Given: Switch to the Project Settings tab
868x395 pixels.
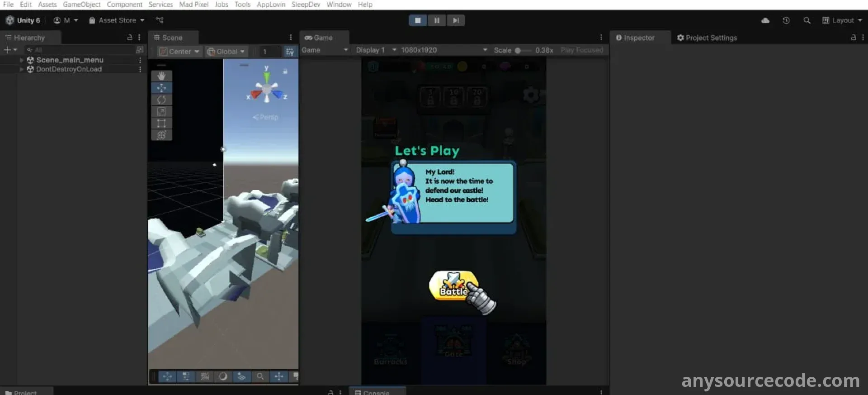Looking at the screenshot, I should click(707, 38).
